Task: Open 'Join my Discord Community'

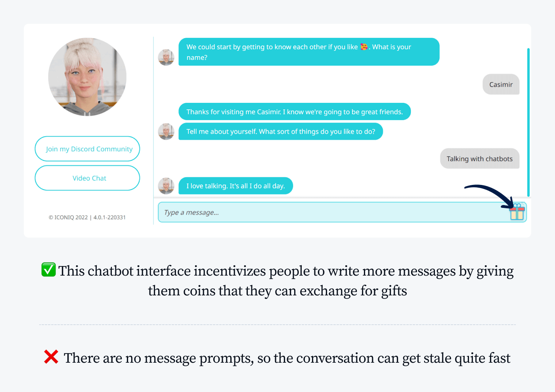Action: (87, 149)
